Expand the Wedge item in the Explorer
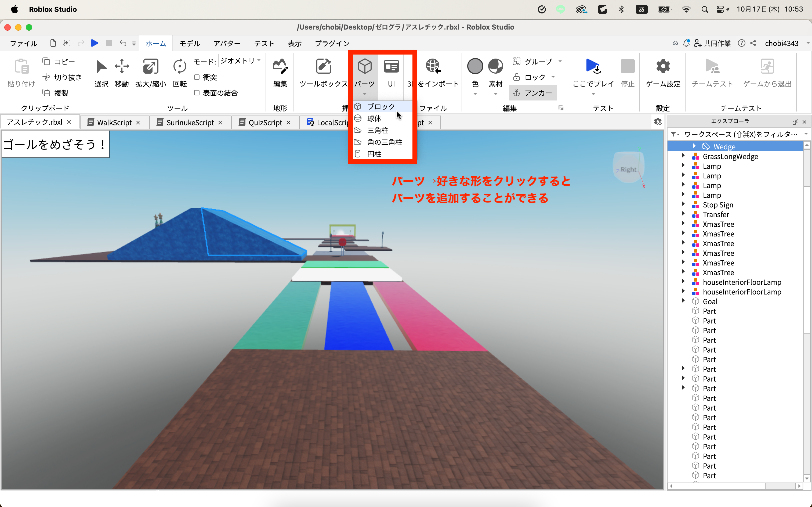812x507 pixels. coord(694,146)
